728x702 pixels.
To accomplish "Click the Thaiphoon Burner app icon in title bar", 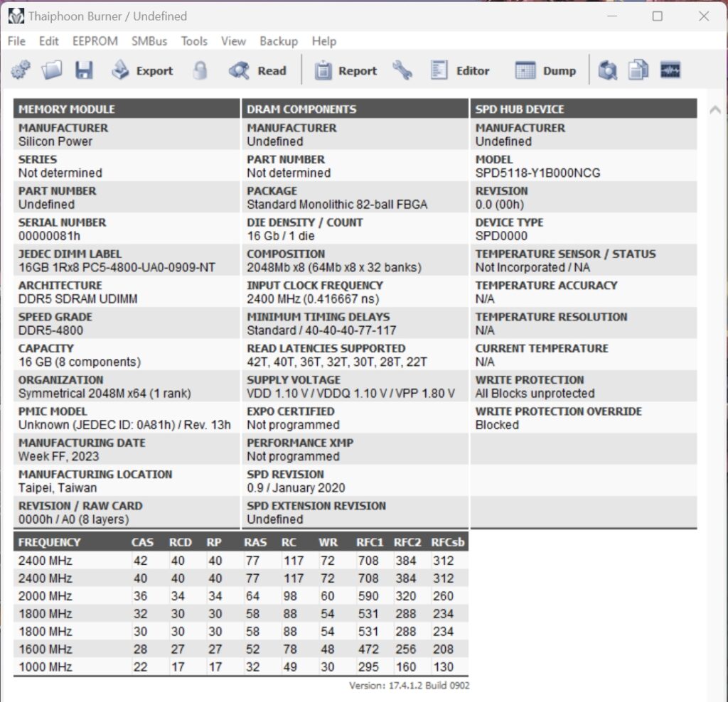I will pos(16,16).
